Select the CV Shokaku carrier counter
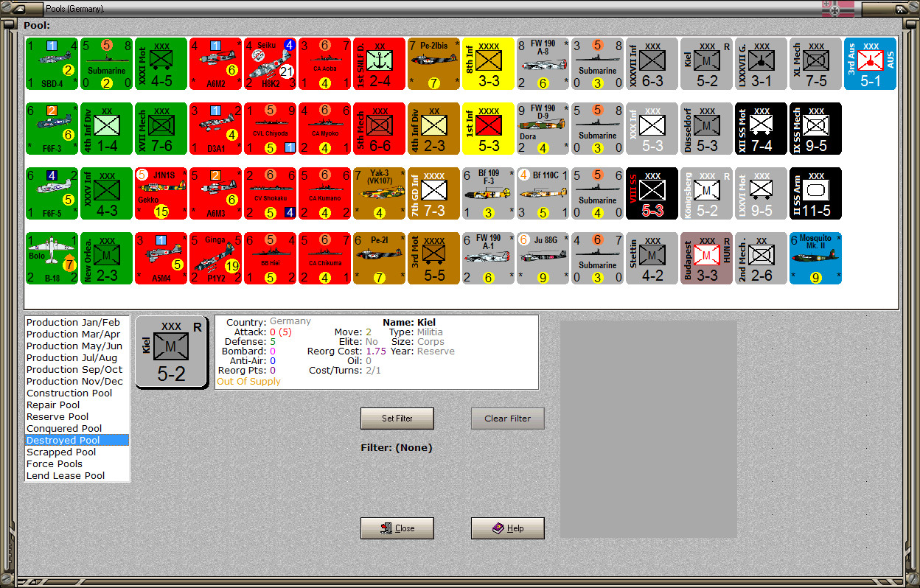 point(270,194)
